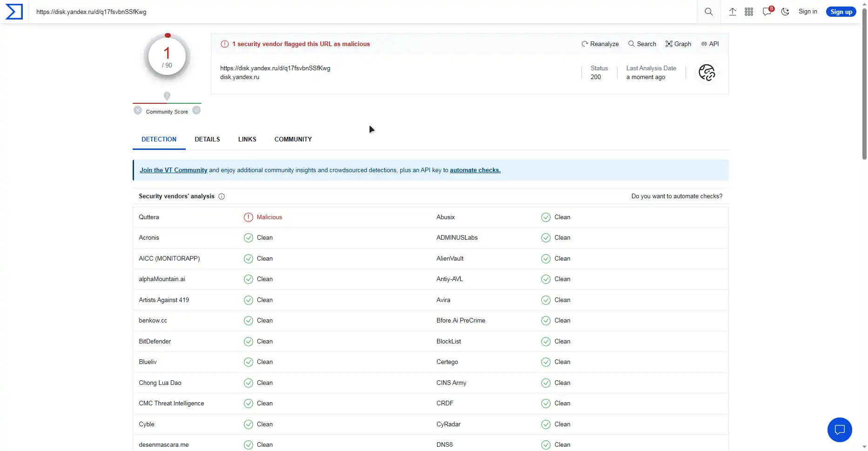Click the Clean check icon for BitDefender
Viewport: 868px width, 451px height.
(249, 342)
